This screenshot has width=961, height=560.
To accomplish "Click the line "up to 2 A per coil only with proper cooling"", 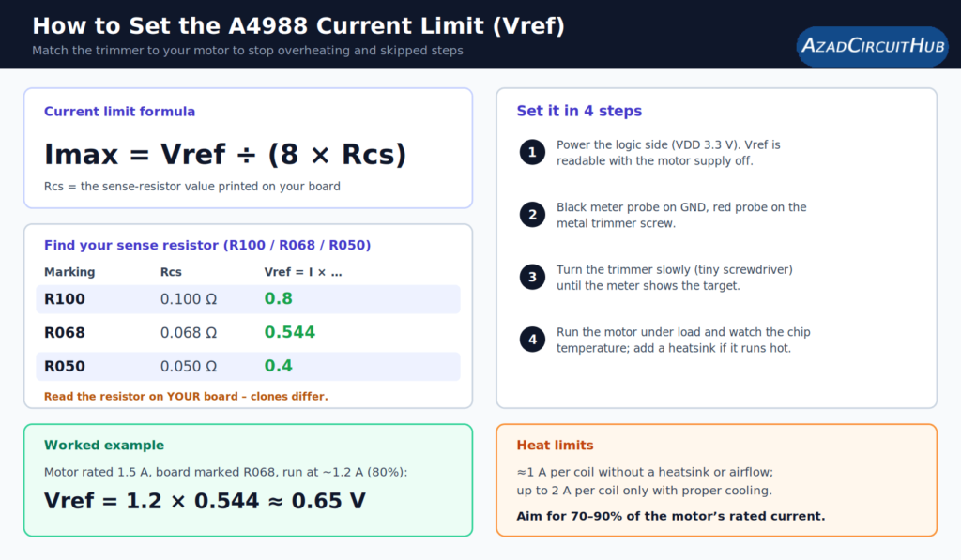I will click(644, 491).
